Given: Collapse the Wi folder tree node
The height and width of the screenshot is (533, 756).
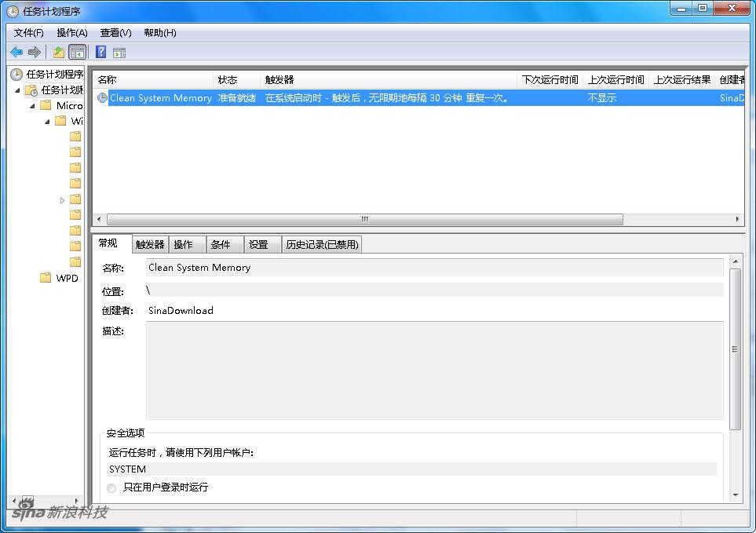Looking at the screenshot, I should pyautogui.click(x=48, y=122).
